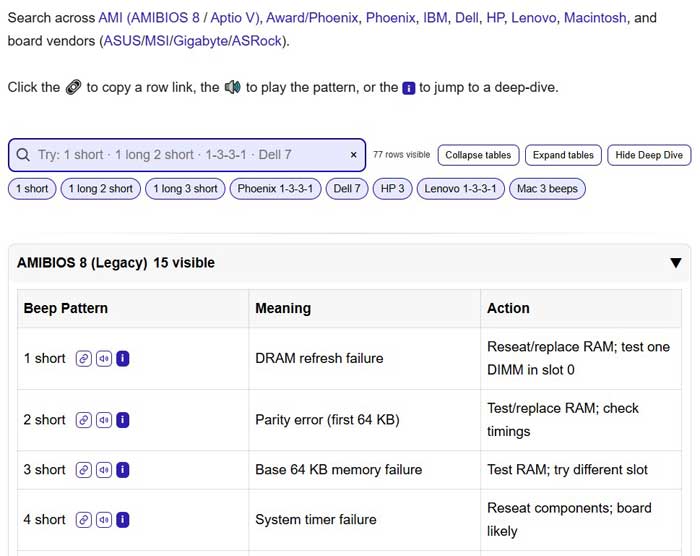
Task: Click the Collapse tables button
Action: [x=478, y=155]
